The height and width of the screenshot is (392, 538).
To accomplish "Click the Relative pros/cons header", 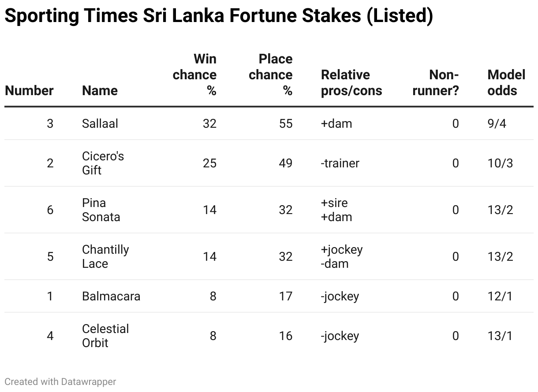I will coord(351,83).
